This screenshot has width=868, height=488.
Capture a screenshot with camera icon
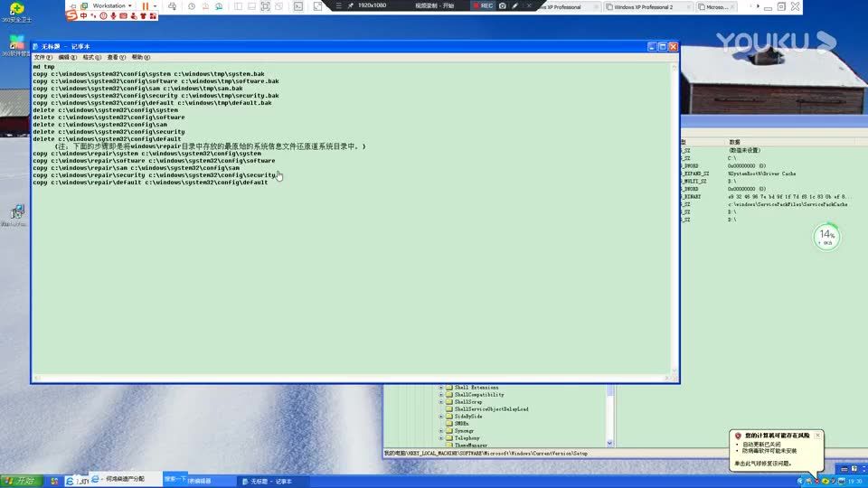click(x=502, y=5)
